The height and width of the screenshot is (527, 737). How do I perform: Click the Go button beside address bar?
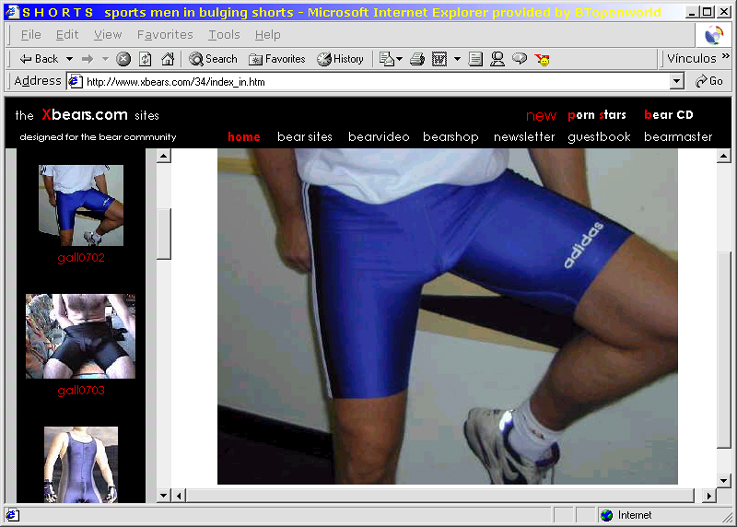tap(709, 82)
